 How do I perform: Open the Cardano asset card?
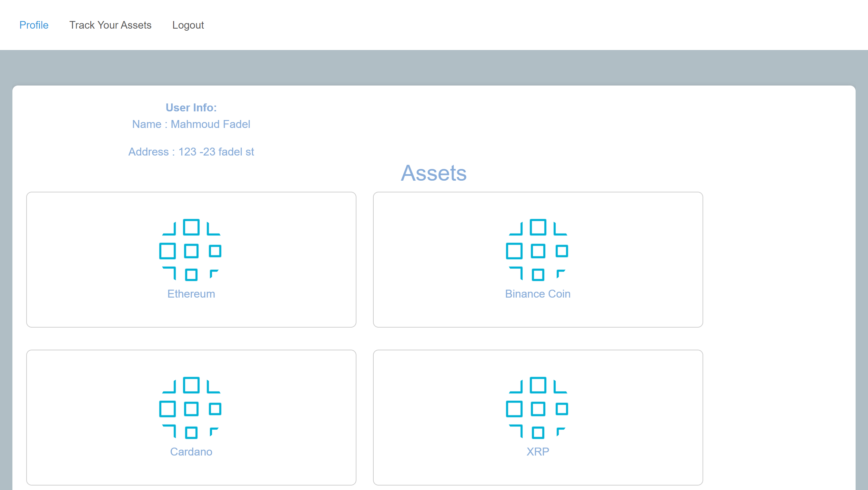191,417
